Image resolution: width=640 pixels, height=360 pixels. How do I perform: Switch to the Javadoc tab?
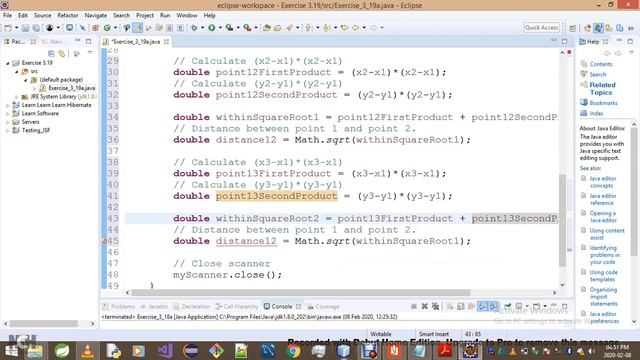click(154, 307)
